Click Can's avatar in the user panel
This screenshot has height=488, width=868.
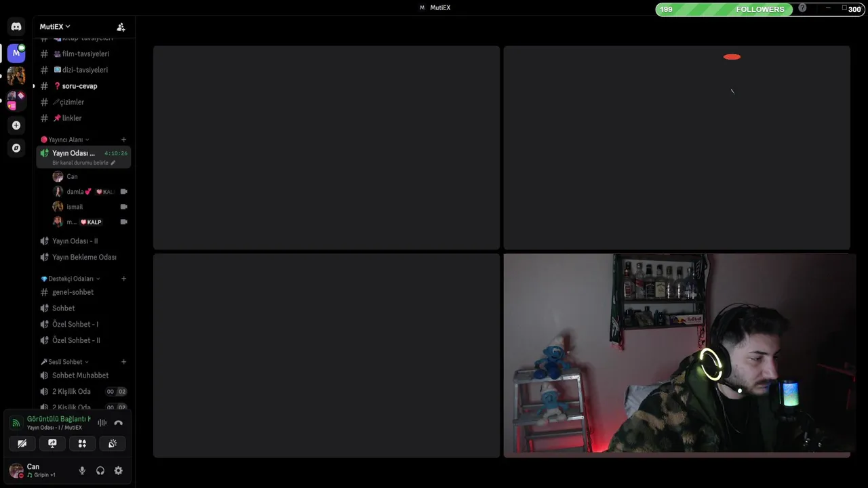tap(16, 470)
